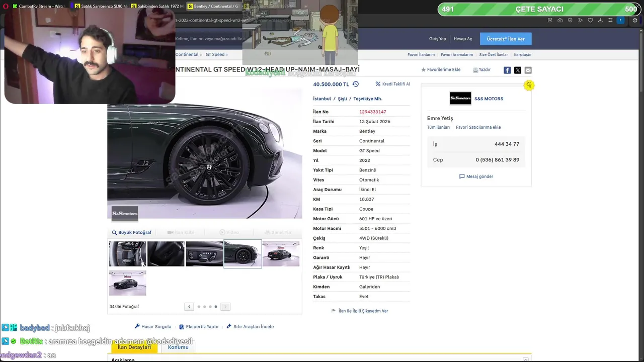Add listing with Favorilerime Ekle star
This screenshot has height=362, width=644.
click(441, 70)
